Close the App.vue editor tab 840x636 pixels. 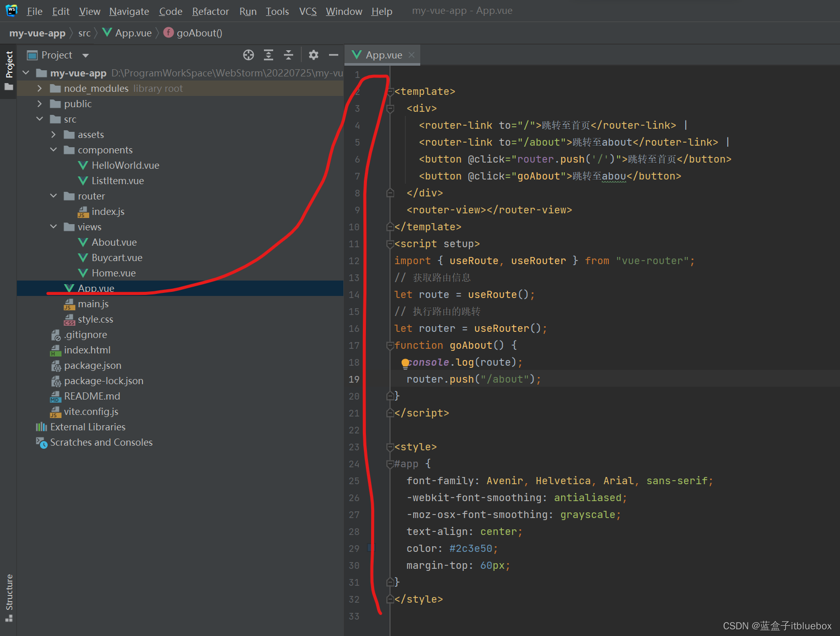click(x=412, y=55)
